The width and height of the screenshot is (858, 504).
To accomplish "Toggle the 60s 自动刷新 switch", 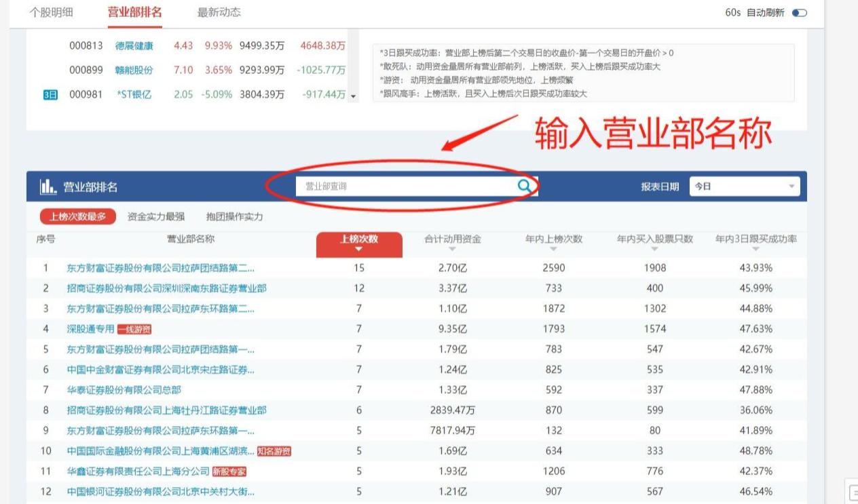I will pyautogui.click(x=800, y=13).
